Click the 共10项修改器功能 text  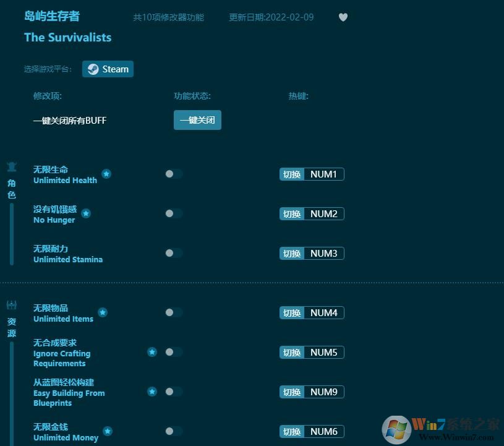(x=168, y=17)
